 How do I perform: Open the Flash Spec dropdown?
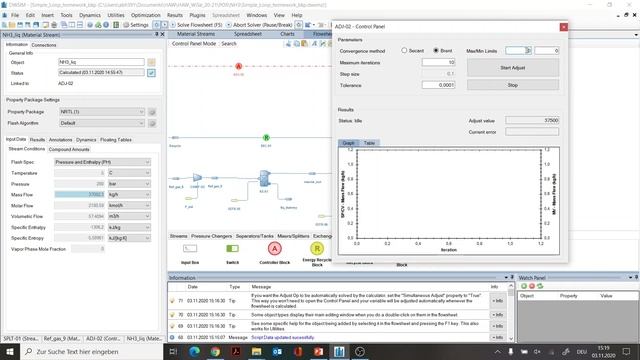(102, 162)
